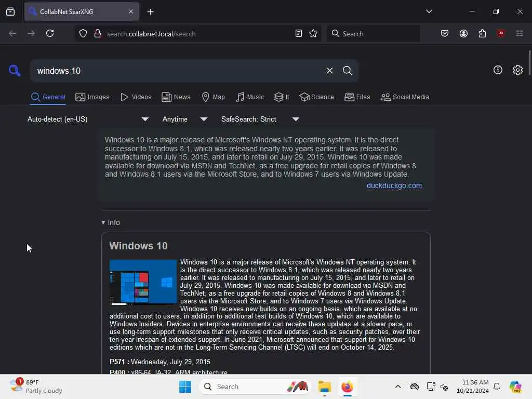Open the Copilot preview icon
This screenshot has width=532, height=399.
coord(515,387)
